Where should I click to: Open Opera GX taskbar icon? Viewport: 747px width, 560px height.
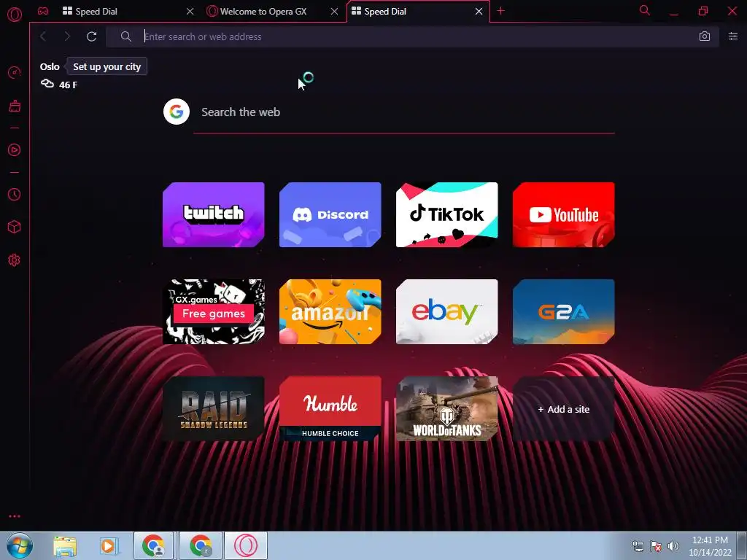[x=246, y=545]
